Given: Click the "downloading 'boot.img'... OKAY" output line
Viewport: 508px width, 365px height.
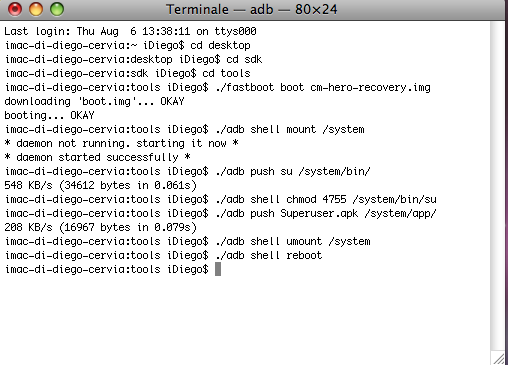Looking at the screenshot, I should point(94,101).
